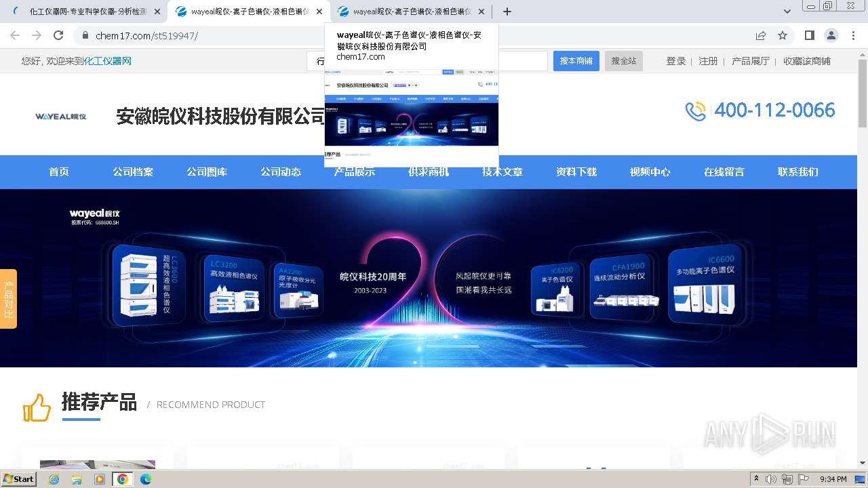Click 搜全站 search button
This screenshot has width=868, height=488.
[x=623, y=61]
